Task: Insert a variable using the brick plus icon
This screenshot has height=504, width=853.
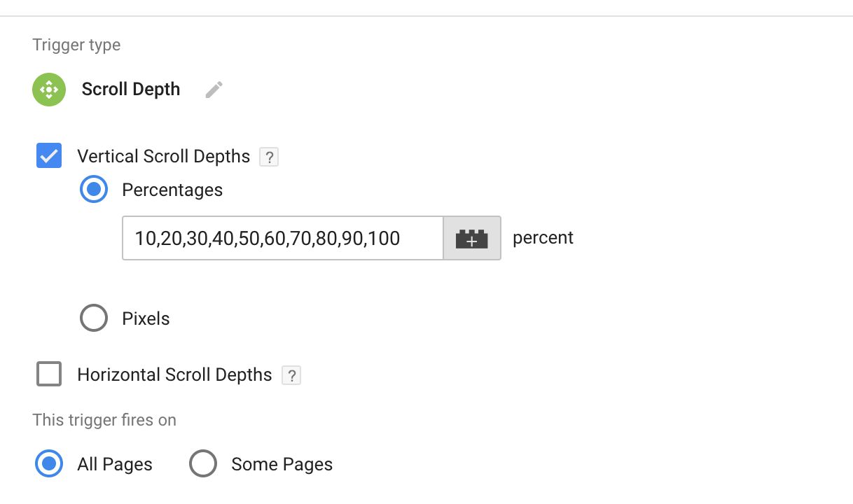Action: (x=472, y=238)
